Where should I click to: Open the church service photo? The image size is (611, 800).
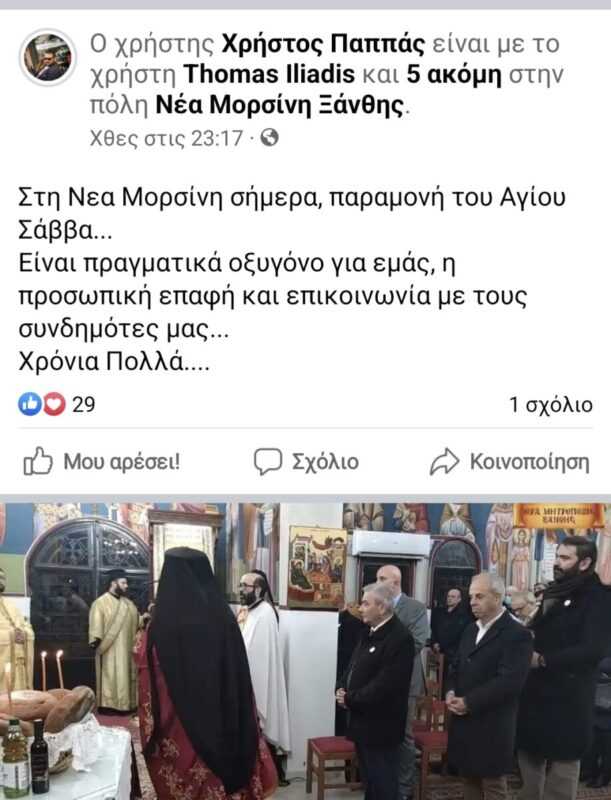coord(306,652)
